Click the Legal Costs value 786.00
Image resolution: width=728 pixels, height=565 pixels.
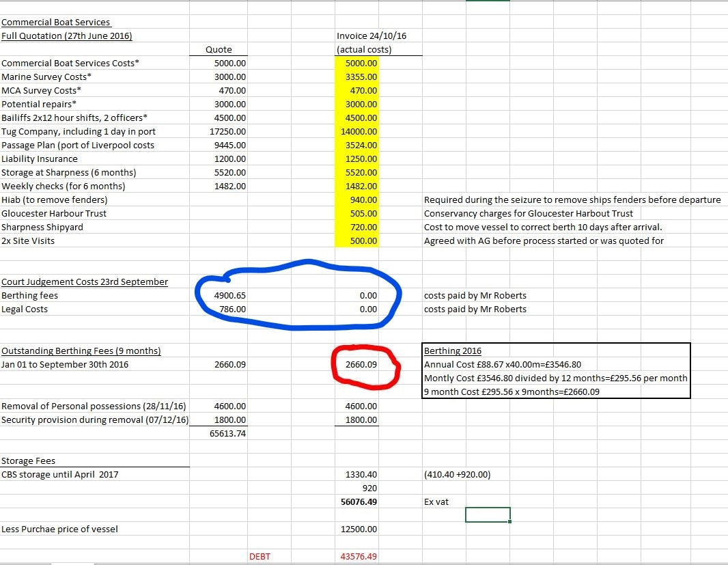pyautogui.click(x=232, y=309)
